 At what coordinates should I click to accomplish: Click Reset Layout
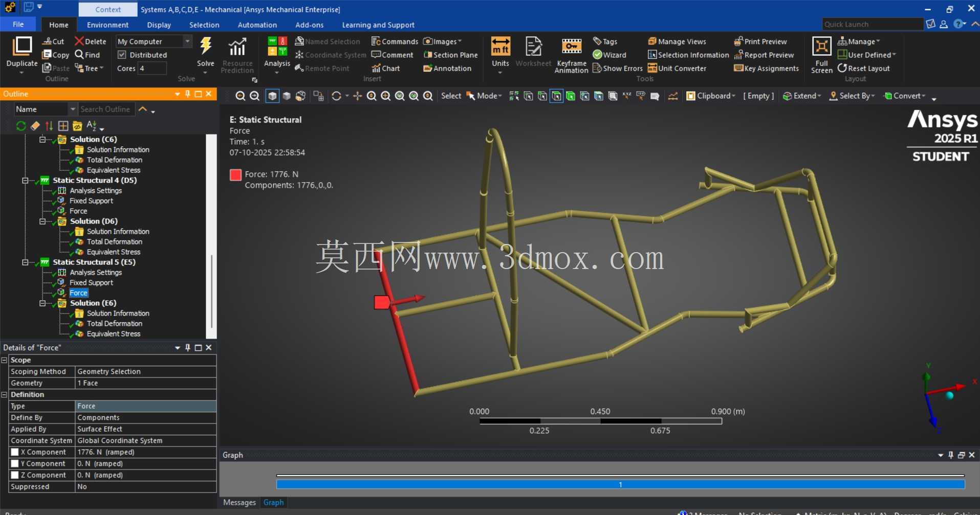coord(864,68)
